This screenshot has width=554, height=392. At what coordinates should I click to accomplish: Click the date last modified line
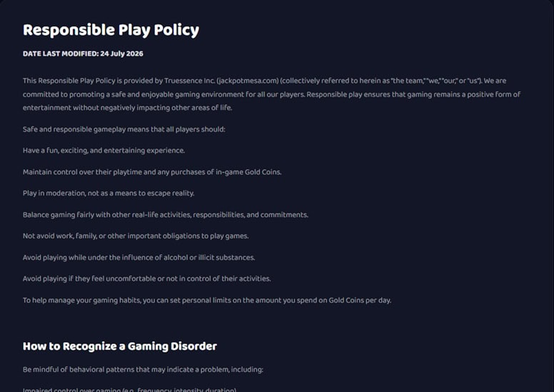point(83,54)
